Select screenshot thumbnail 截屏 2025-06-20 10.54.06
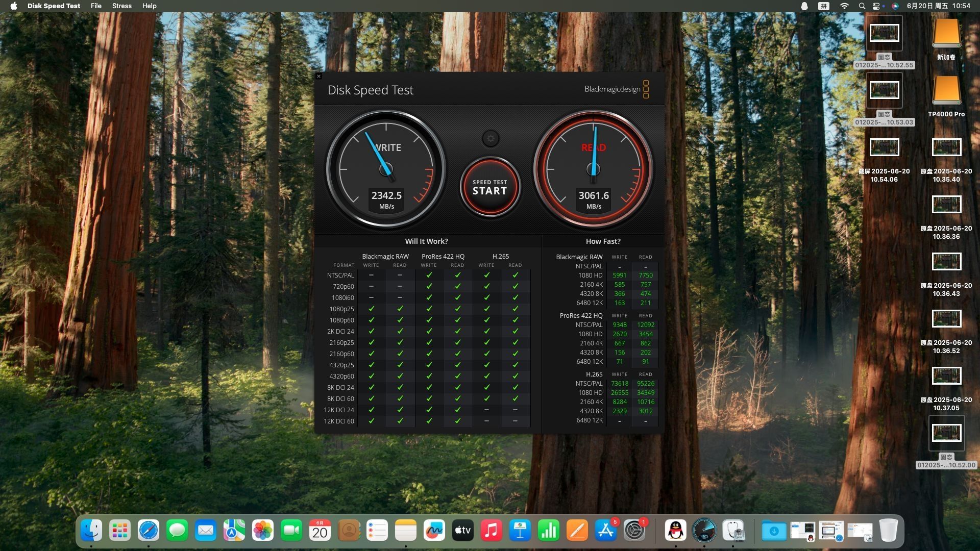 click(x=884, y=147)
